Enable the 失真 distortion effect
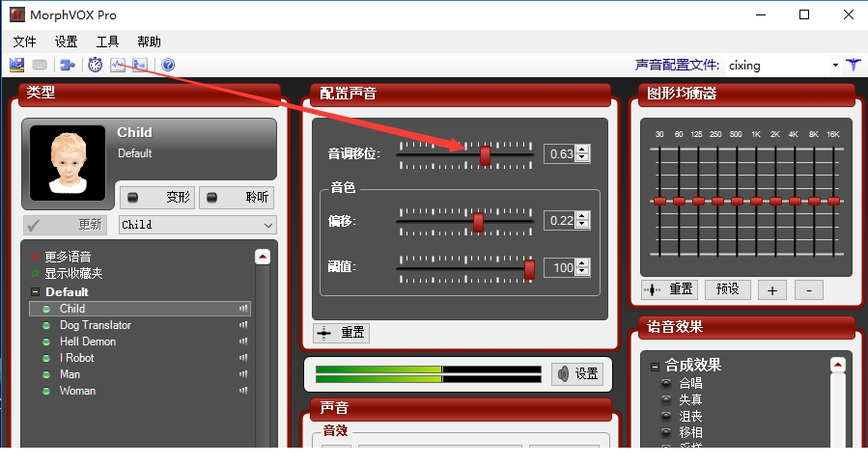 (666, 399)
